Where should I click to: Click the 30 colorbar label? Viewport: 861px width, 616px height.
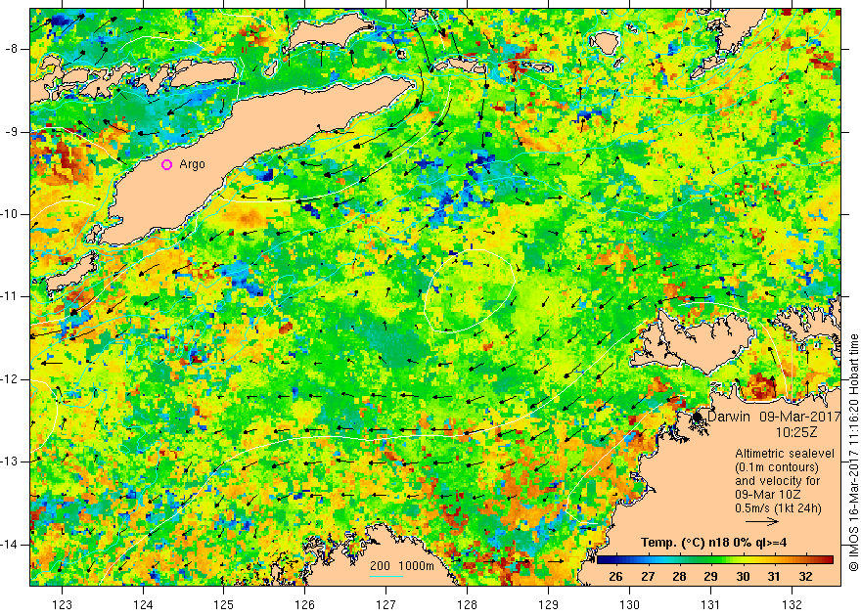743,577
